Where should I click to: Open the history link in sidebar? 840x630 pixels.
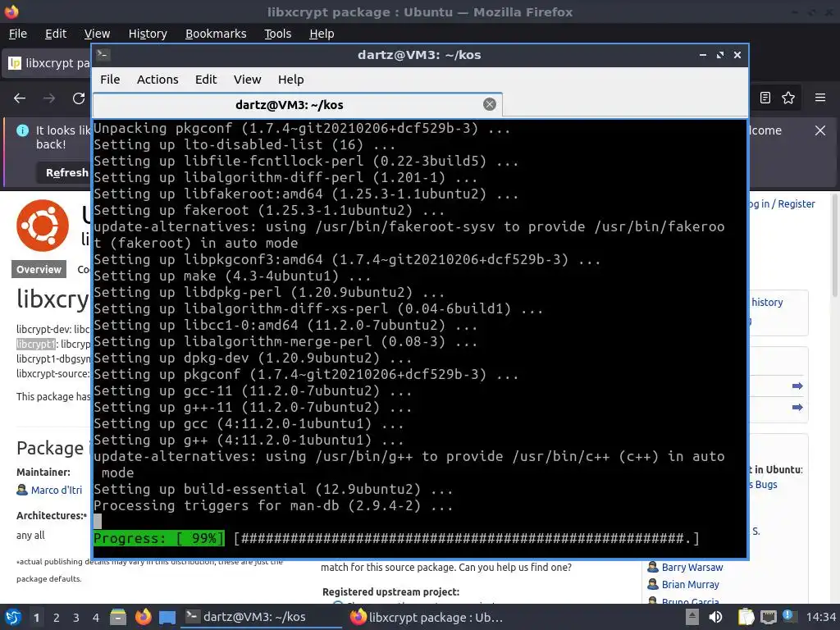pos(767,302)
